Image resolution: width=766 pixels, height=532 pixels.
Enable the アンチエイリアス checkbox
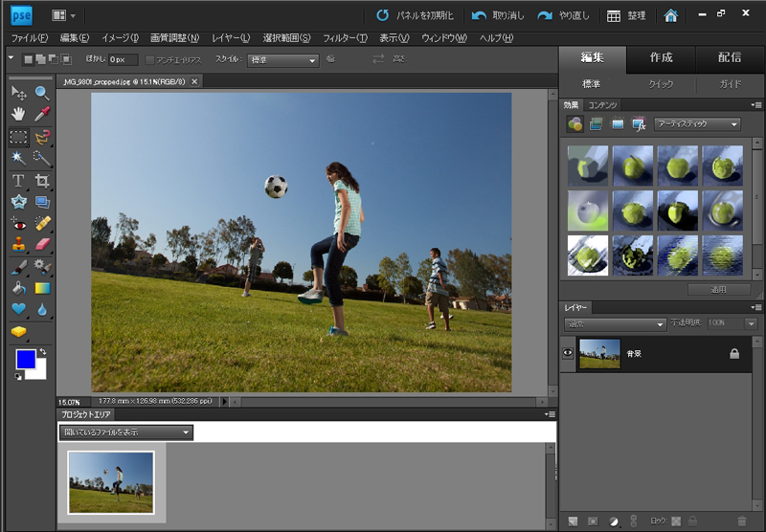pyautogui.click(x=149, y=60)
